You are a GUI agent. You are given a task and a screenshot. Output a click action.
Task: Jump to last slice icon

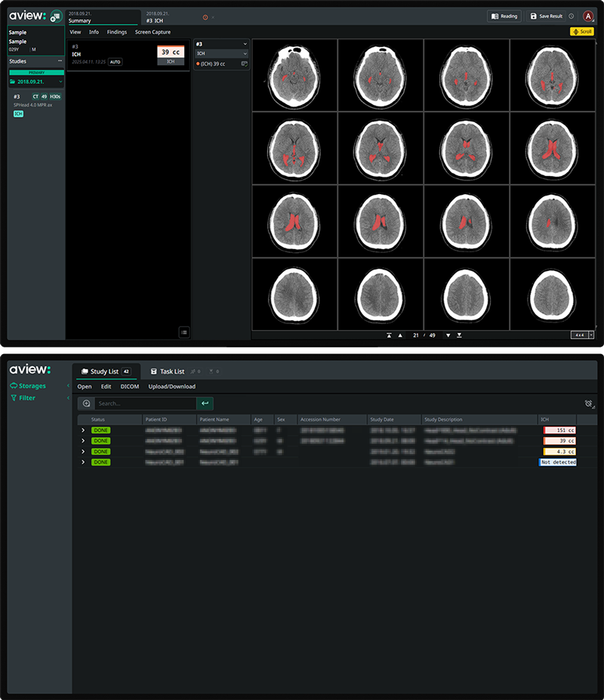[x=459, y=335]
